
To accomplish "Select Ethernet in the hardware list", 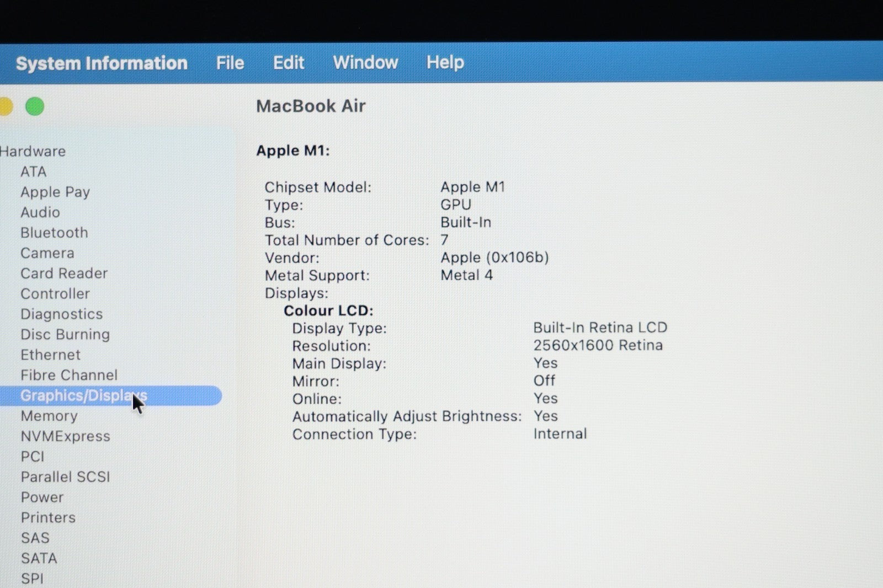I will pos(50,355).
